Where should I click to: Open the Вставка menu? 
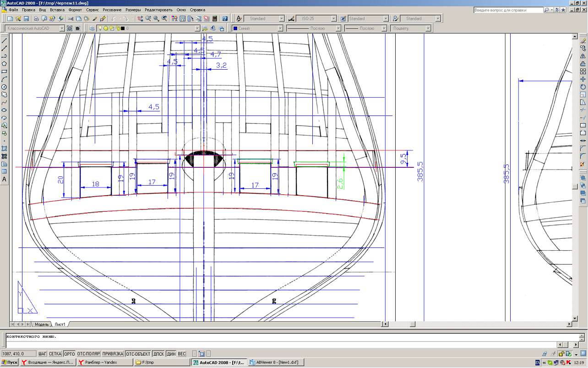pos(57,10)
